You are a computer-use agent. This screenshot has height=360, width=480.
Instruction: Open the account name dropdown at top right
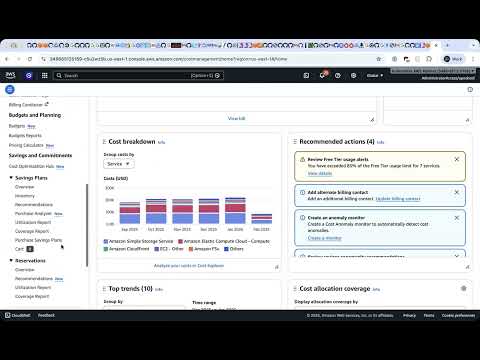coord(433,71)
